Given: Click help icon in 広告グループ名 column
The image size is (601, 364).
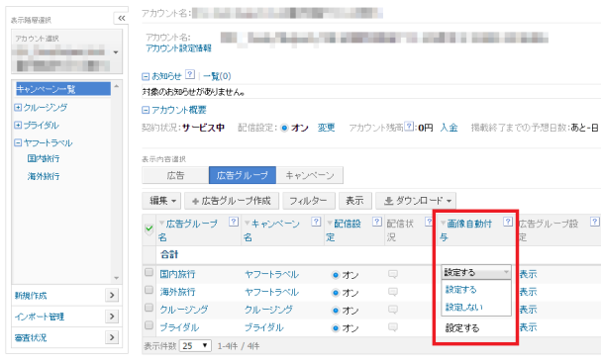Looking at the screenshot, I should point(234,222).
